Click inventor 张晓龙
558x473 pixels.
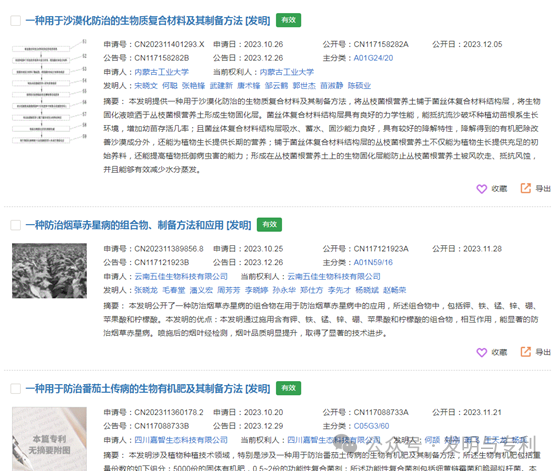click(x=146, y=290)
